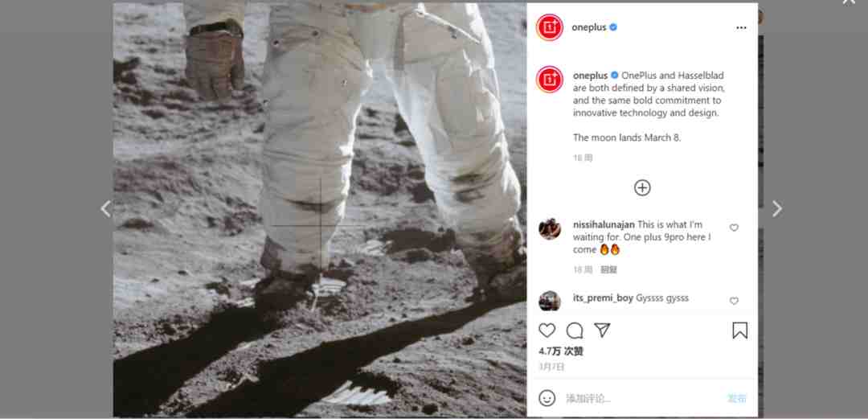
Task: Like the post with heart icon
Action: click(x=547, y=331)
